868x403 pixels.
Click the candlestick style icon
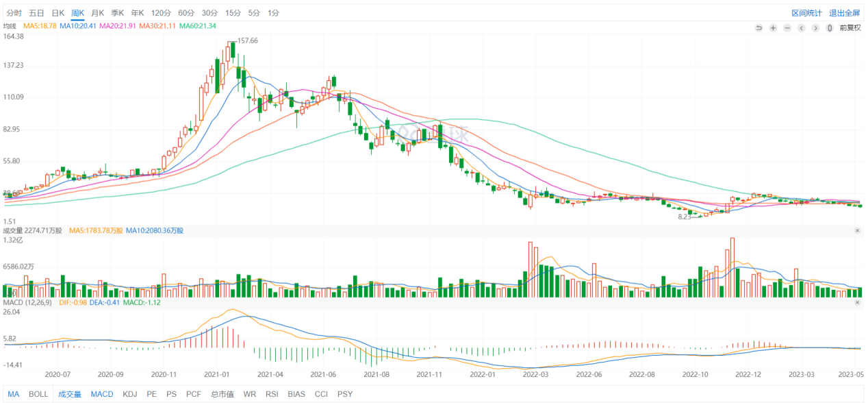point(830,27)
